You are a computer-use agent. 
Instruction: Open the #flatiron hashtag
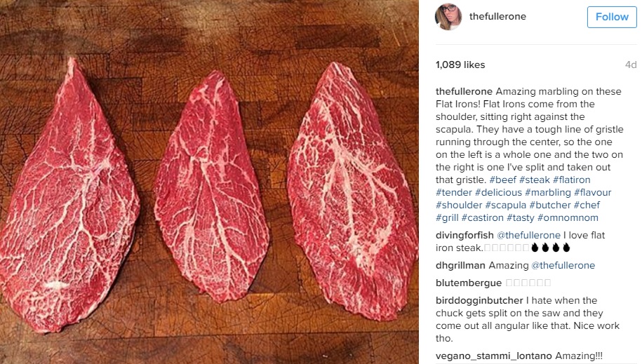[572, 180]
